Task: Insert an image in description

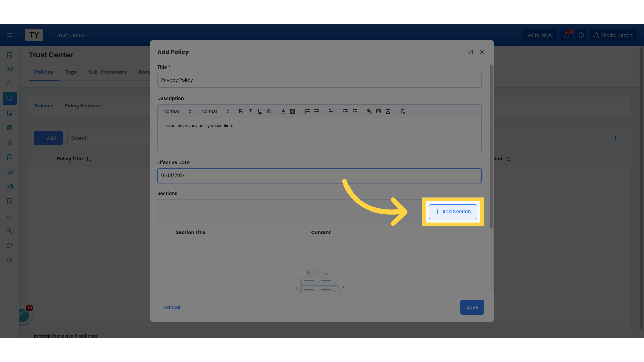Action: tap(379, 111)
